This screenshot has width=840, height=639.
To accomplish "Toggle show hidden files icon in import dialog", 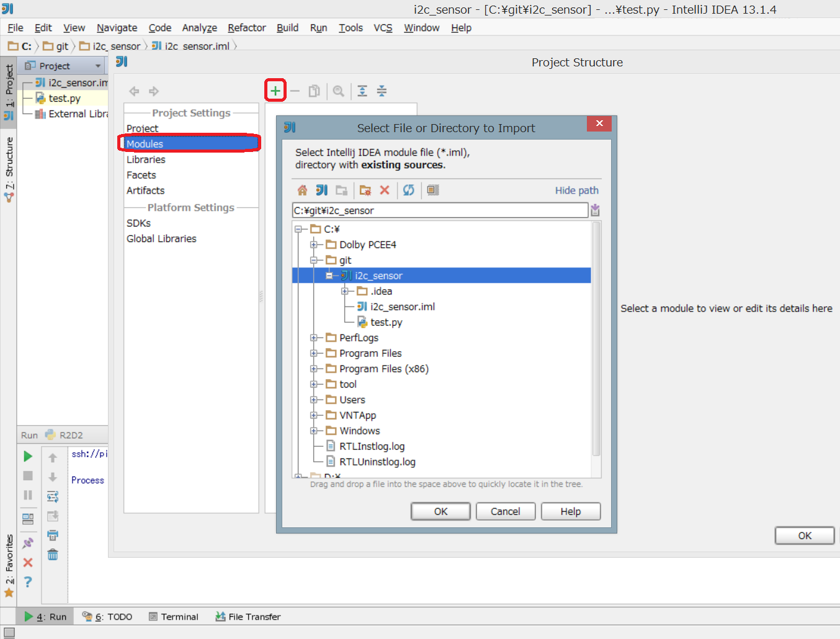I will (x=433, y=190).
